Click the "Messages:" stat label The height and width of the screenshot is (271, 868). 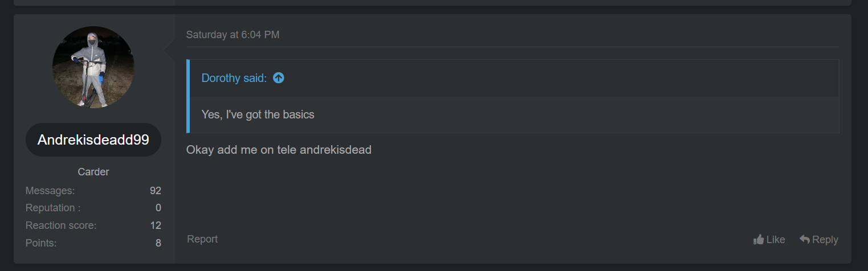click(x=50, y=191)
